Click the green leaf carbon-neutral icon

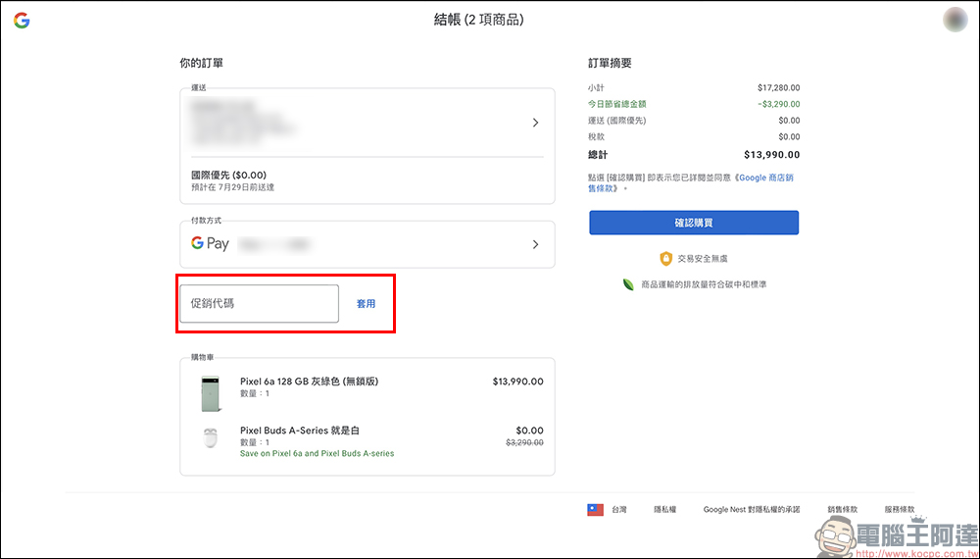point(628,284)
